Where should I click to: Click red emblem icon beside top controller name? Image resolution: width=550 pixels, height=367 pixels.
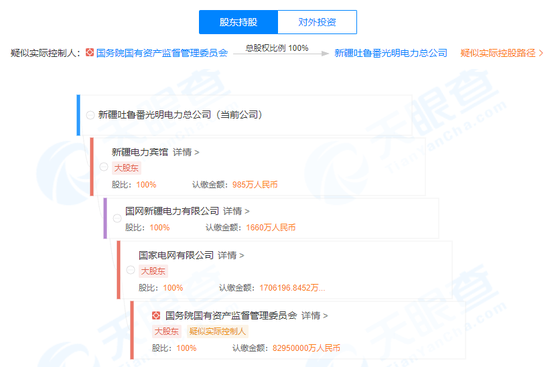(x=90, y=53)
